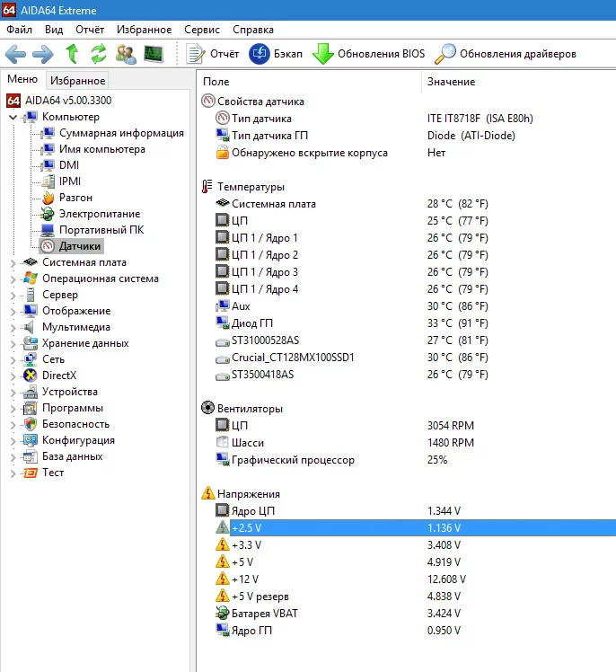Click the Устройства icon in tree
616x672 pixels.
tap(31, 392)
